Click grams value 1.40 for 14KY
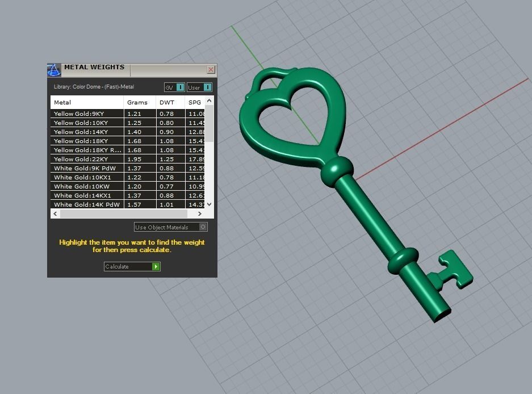532x394 pixels. pyautogui.click(x=134, y=132)
